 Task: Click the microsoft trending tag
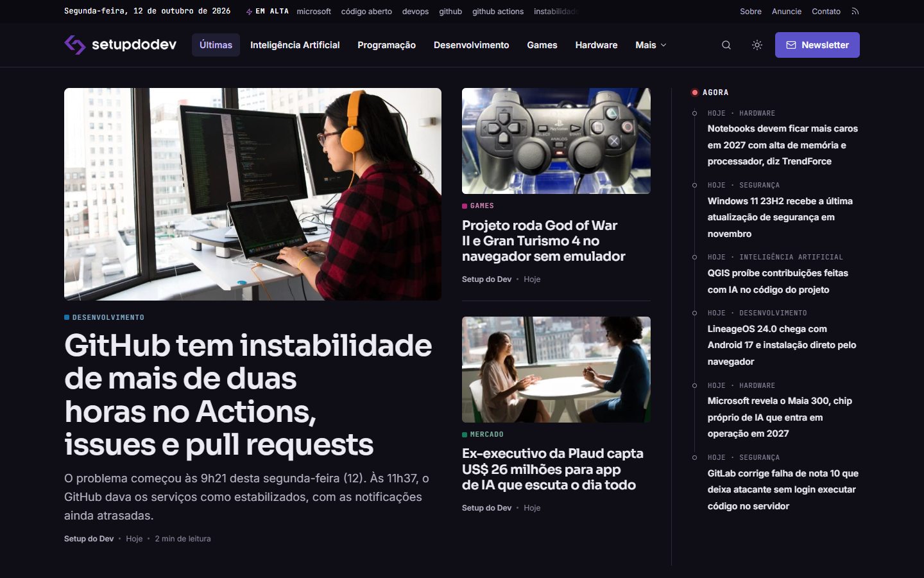[314, 12]
